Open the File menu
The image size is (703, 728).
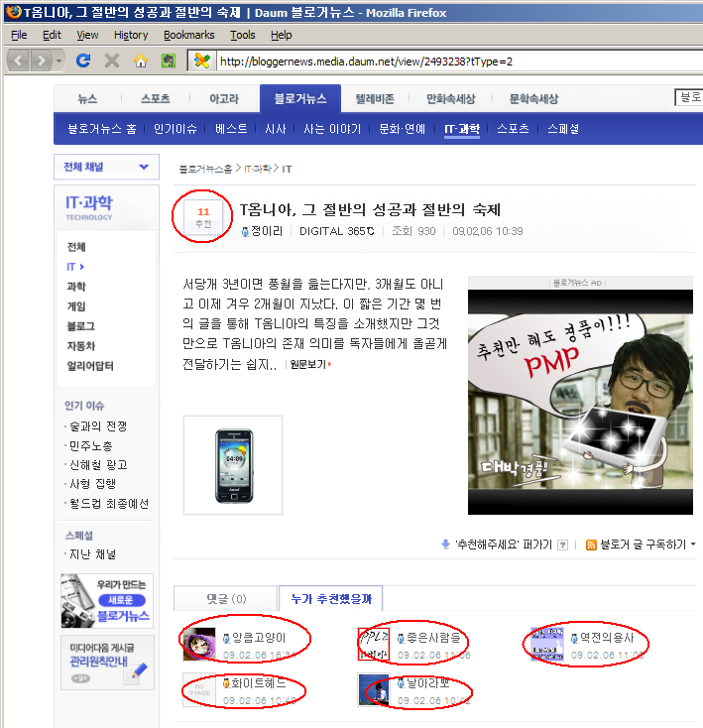19,35
